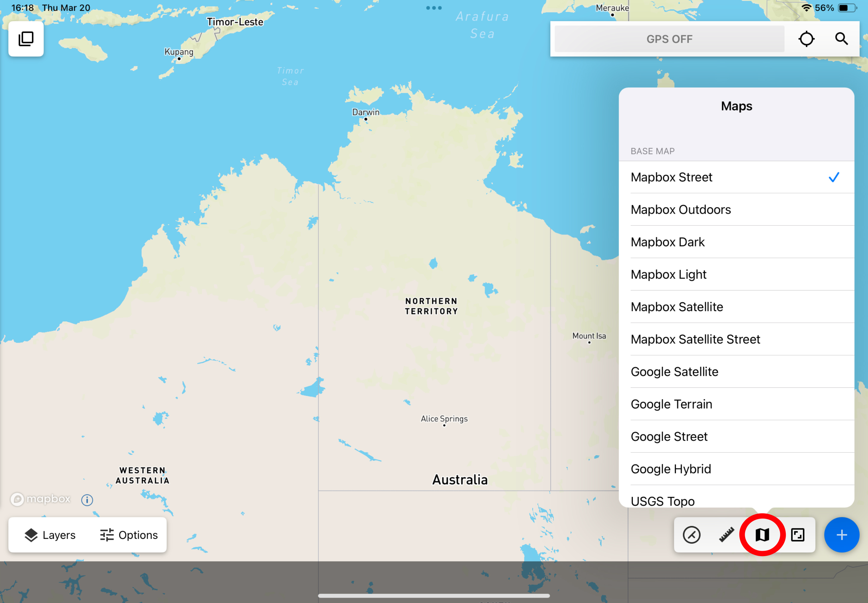Tap the Darwin city label

[x=365, y=112]
